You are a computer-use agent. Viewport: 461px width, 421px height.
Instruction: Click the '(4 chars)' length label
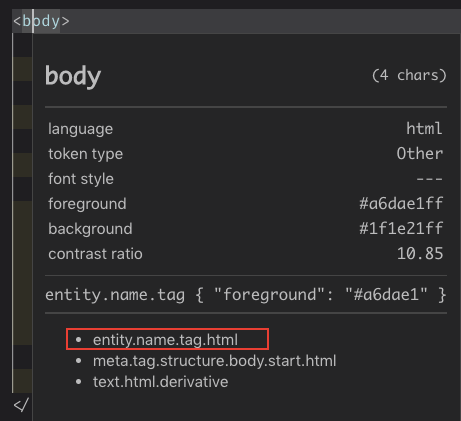[409, 75]
